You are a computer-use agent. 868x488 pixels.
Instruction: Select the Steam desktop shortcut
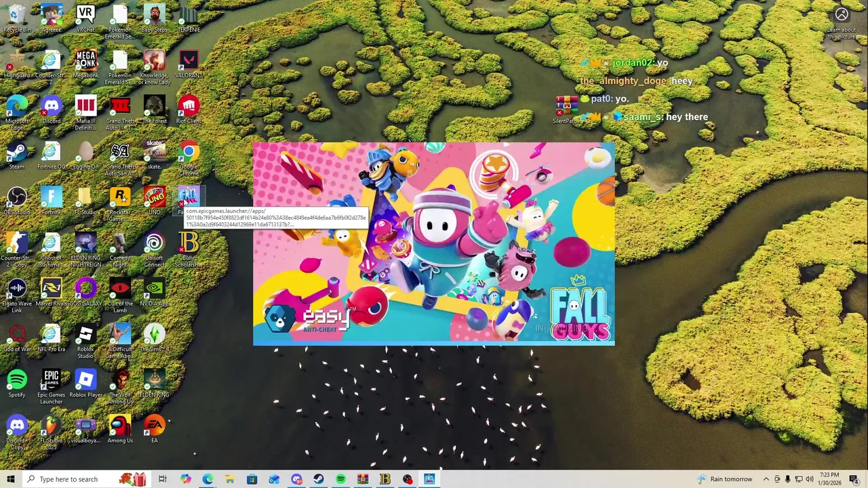17,155
